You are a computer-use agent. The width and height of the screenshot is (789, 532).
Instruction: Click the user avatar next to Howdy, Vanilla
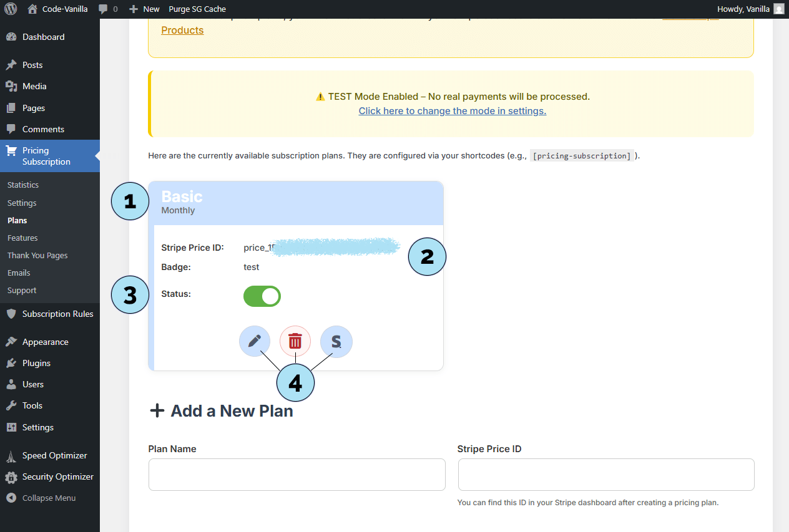(779, 9)
